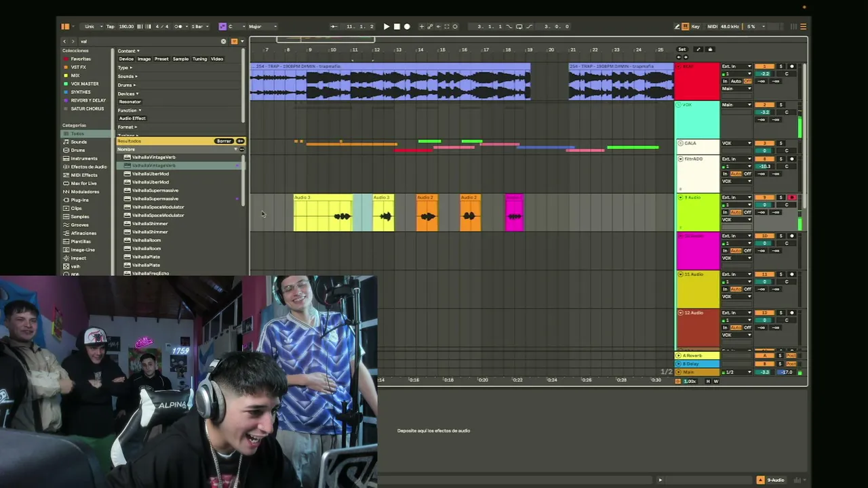Select the Sounds category

pos(79,142)
